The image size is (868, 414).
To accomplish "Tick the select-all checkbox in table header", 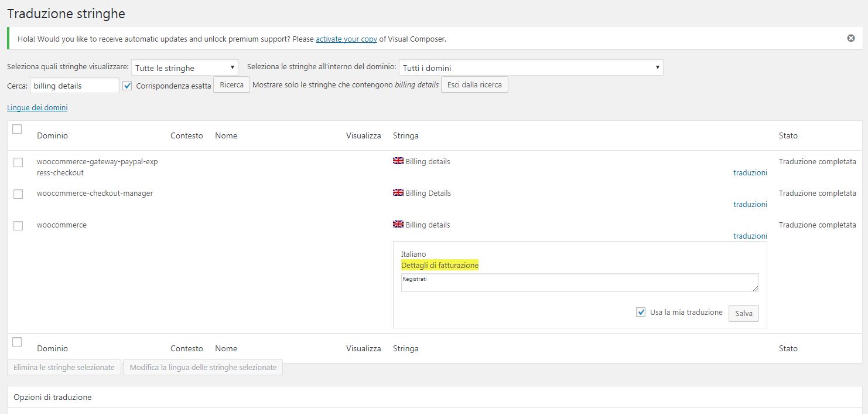I will click(17, 129).
